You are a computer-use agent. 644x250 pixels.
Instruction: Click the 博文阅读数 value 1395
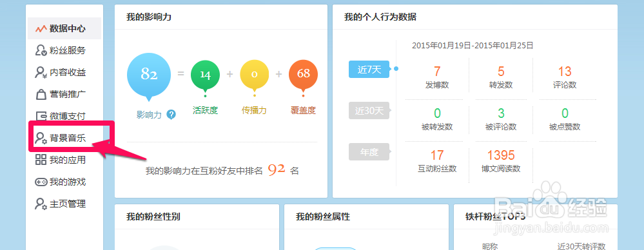(x=501, y=155)
